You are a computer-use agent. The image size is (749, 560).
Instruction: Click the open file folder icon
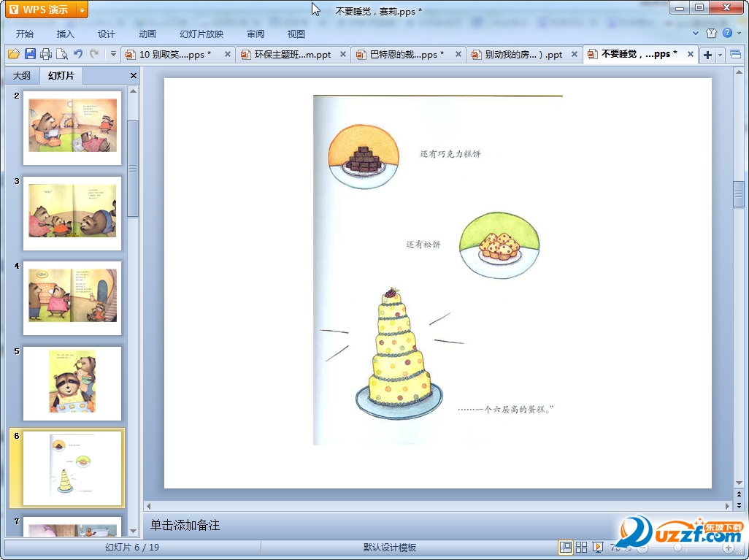pyautogui.click(x=13, y=54)
